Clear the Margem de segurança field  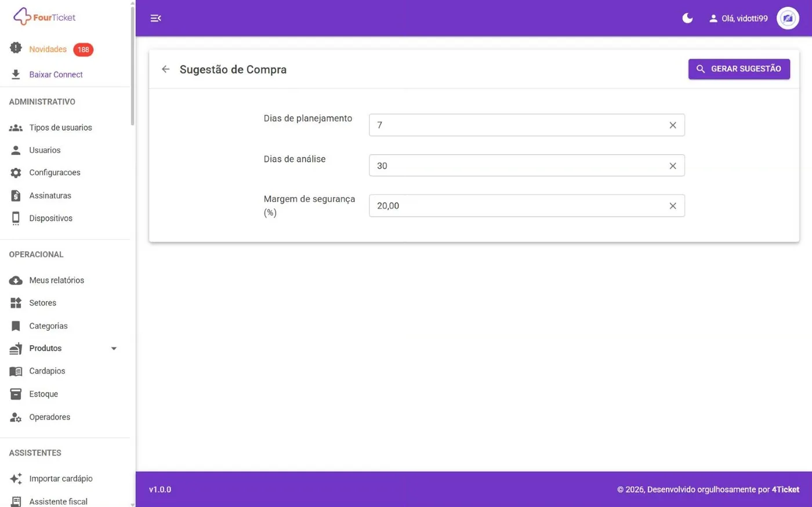coord(673,206)
